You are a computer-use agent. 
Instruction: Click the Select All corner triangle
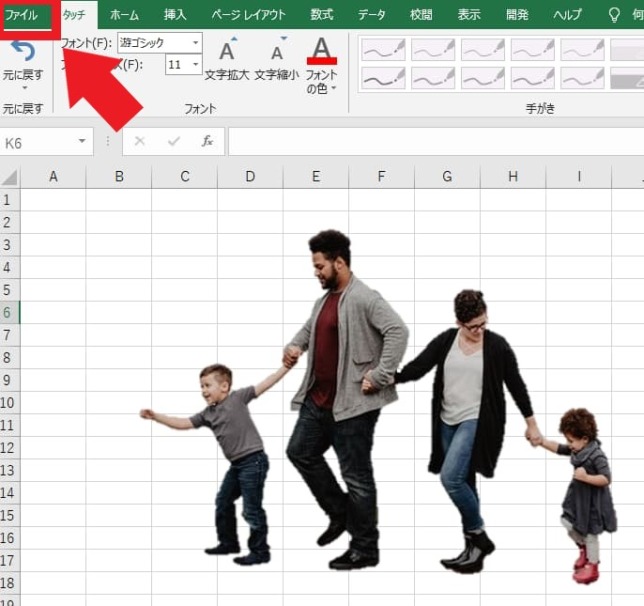coord(10,177)
